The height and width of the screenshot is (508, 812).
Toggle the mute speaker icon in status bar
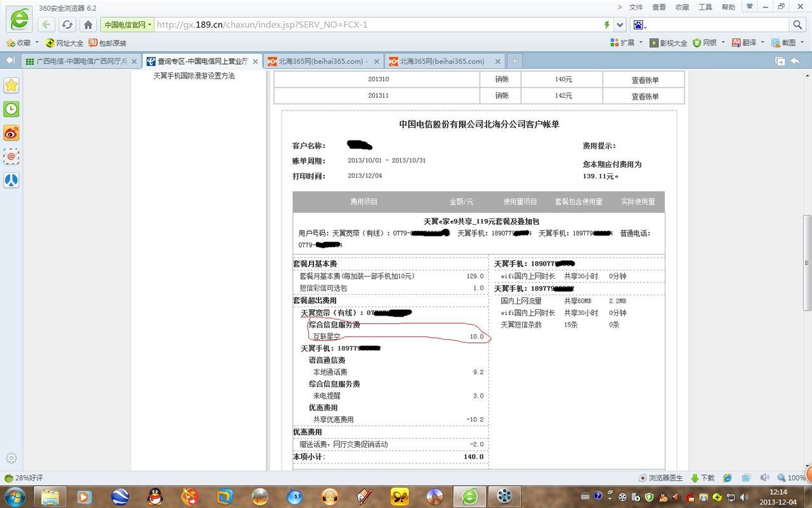coord(765,478)
